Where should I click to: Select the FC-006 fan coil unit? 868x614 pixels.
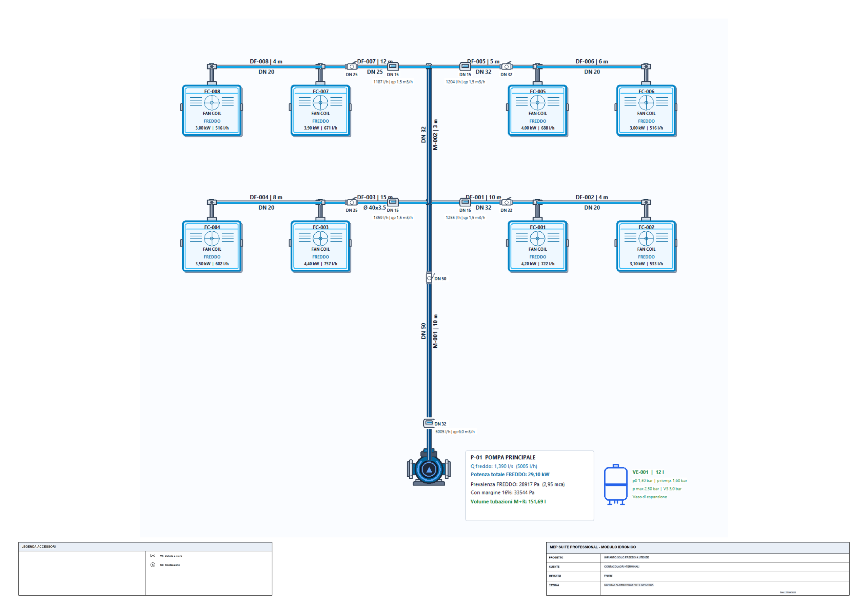(x=646, y=111)
